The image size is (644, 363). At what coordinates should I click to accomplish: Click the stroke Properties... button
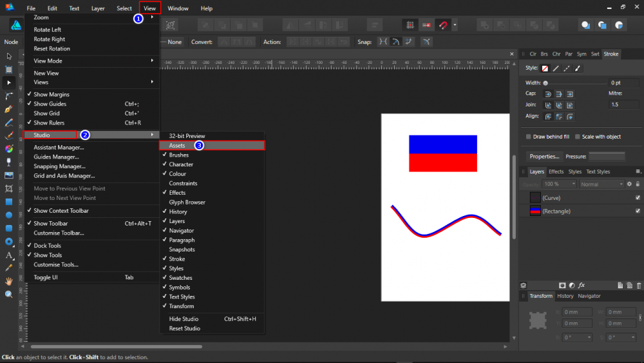click(544, 157)
